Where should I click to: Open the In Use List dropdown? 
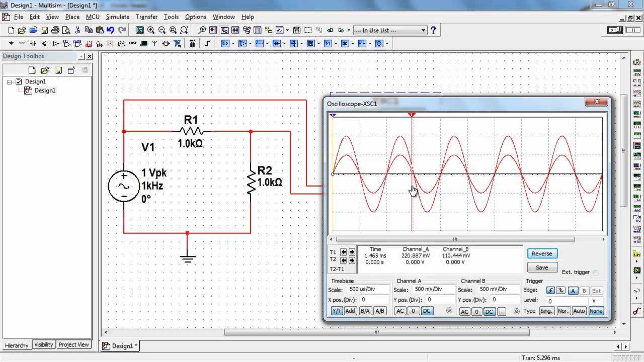point(423,30)
